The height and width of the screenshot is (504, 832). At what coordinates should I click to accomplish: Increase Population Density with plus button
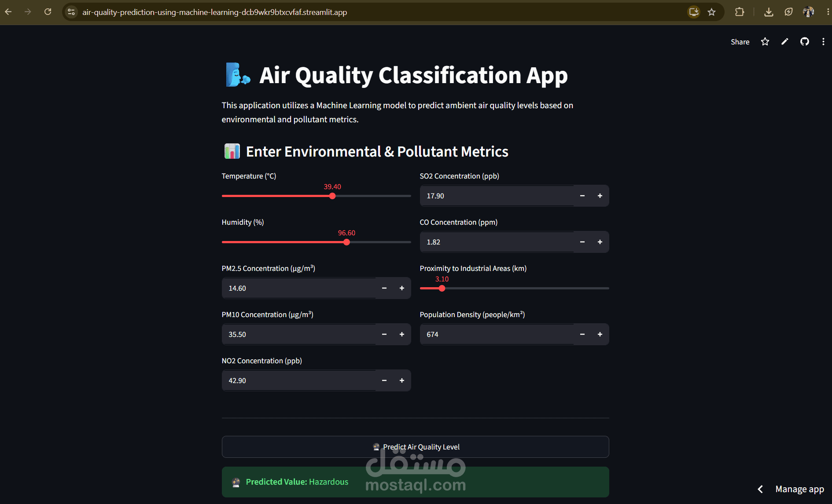click(600, 334)
